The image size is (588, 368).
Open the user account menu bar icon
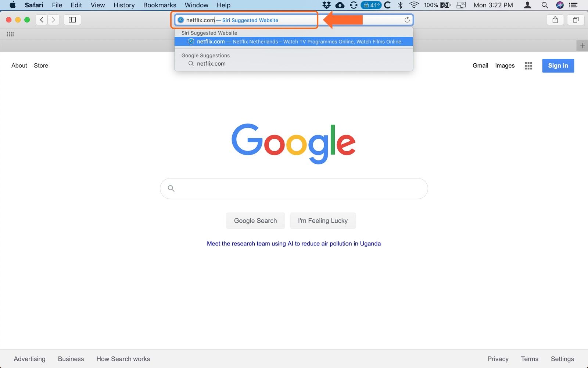(x=527, y=5)
